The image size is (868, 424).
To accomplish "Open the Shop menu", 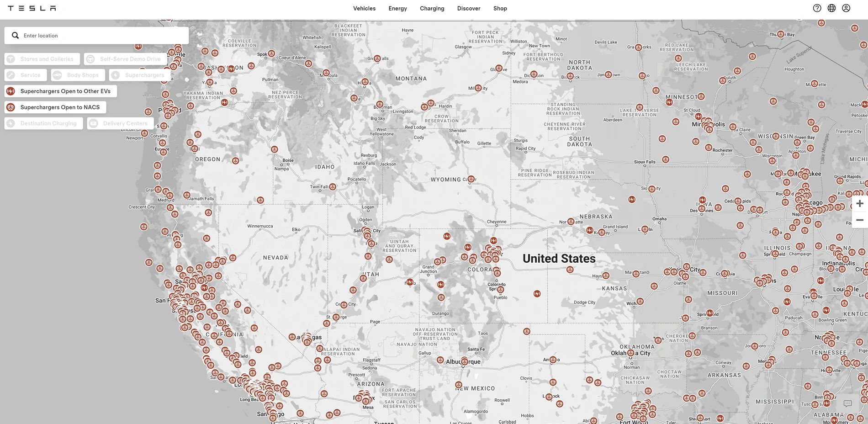I will pos(500,8).
